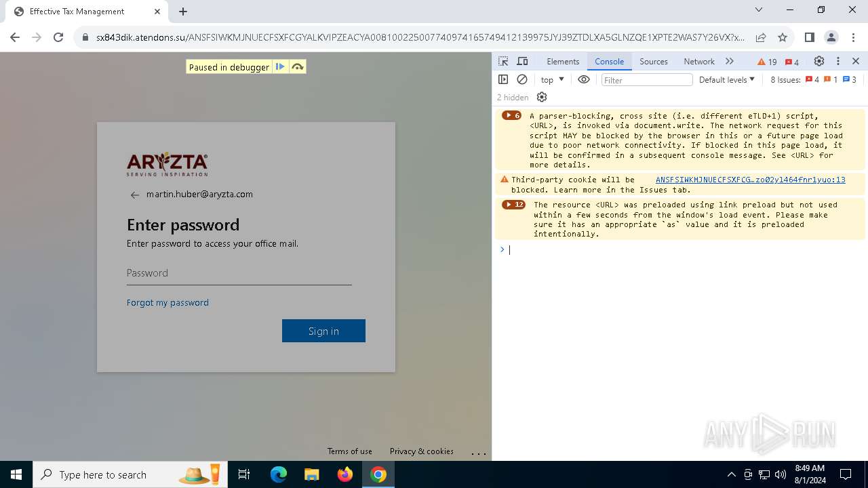Show hidden system tray icons chevron

point(731,474)
